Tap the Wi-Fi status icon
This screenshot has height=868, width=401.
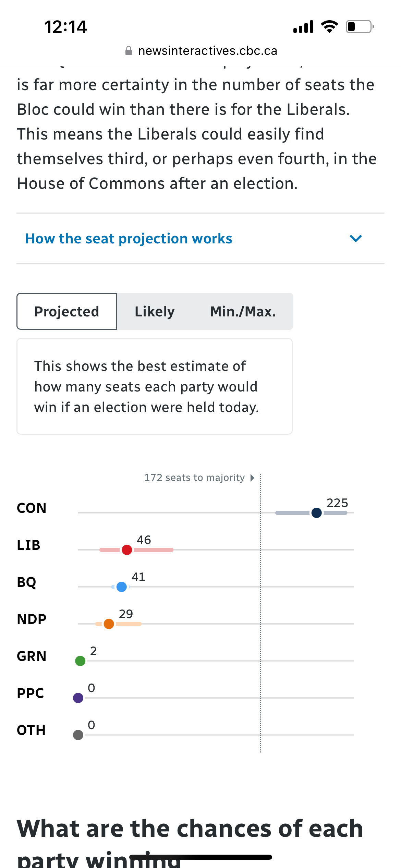(x=329, y=26)
